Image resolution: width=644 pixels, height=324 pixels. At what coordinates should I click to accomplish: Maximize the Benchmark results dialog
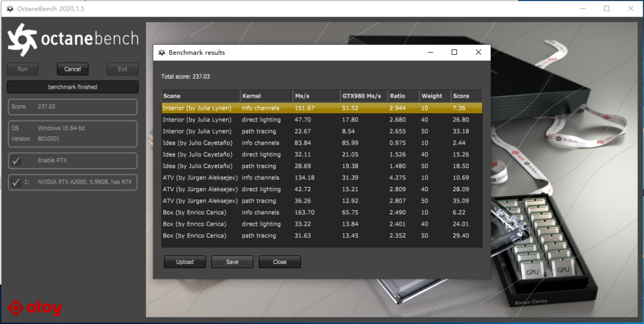coord(454,52)
